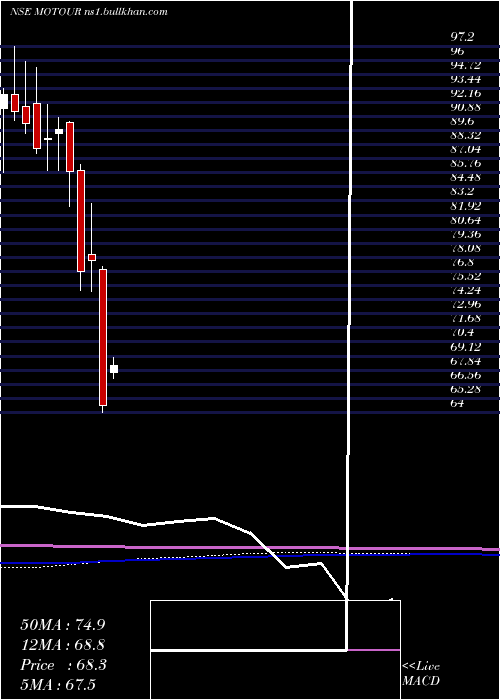Select the longest red candlestick falling to 64

point(103,338)
